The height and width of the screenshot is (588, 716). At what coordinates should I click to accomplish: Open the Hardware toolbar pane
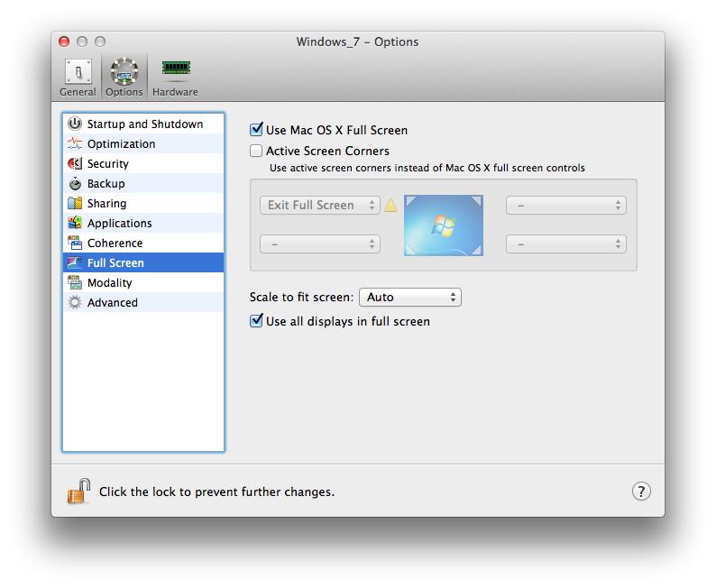coord(175,78)
